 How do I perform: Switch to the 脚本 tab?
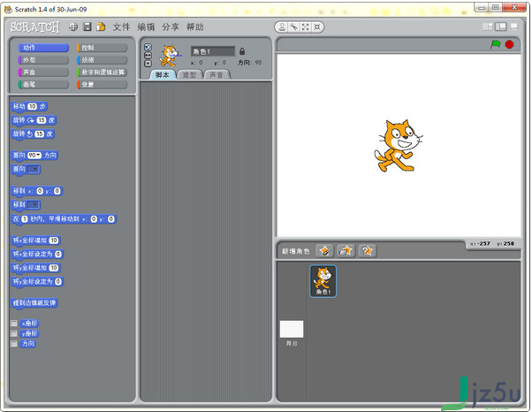pyautogui.click(x=163, y=74)
